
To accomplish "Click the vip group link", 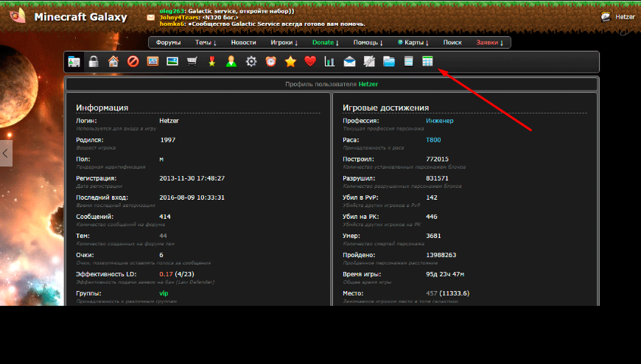I will point(164,294).
